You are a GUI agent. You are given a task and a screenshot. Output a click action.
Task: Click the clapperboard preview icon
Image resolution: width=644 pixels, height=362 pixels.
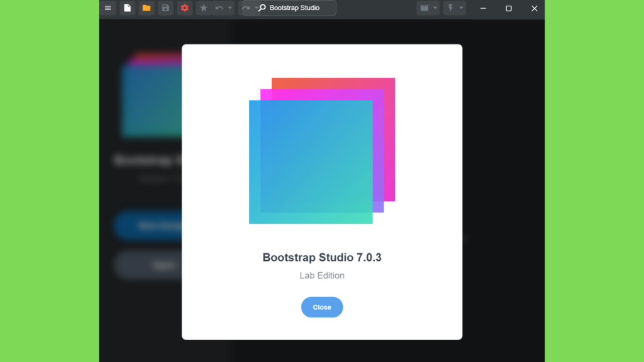click(425, 8)
